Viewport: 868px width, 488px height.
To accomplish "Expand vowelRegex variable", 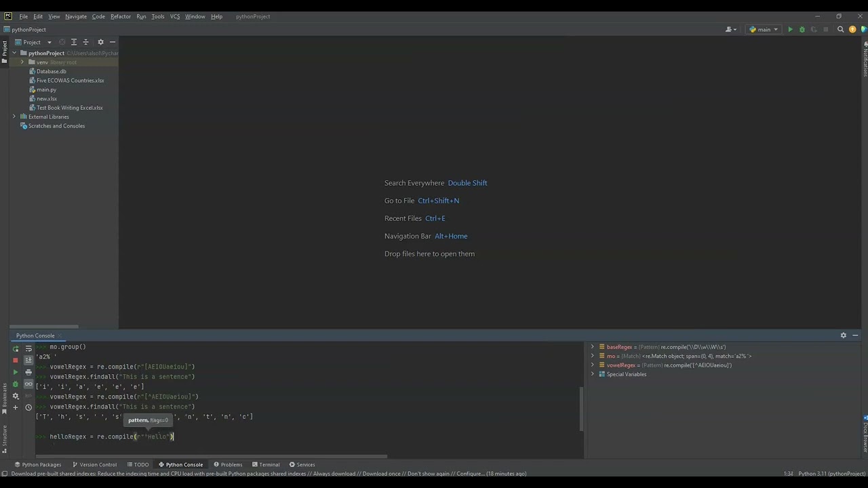I will click(593, 365).
